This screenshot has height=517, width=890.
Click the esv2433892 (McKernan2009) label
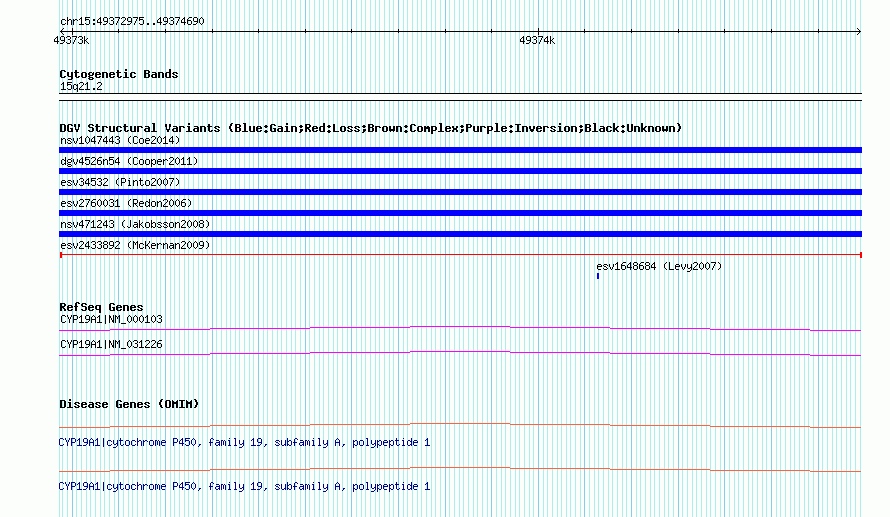coord(135,245)
